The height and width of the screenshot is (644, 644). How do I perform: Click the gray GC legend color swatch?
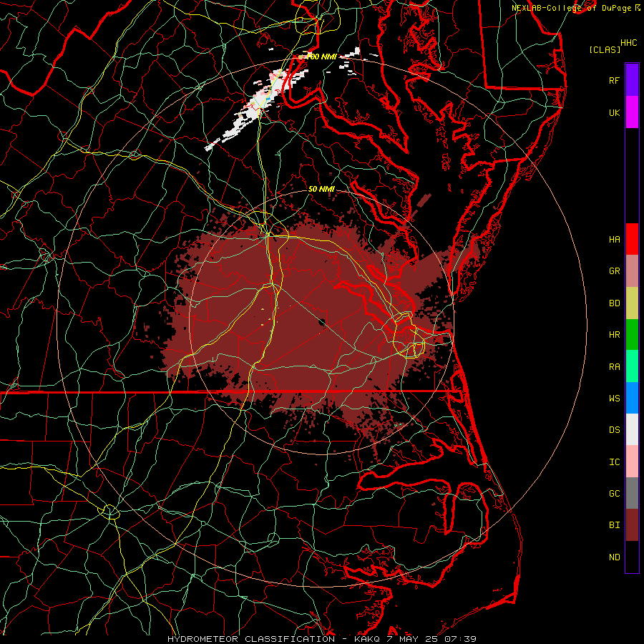pos(632,493)
